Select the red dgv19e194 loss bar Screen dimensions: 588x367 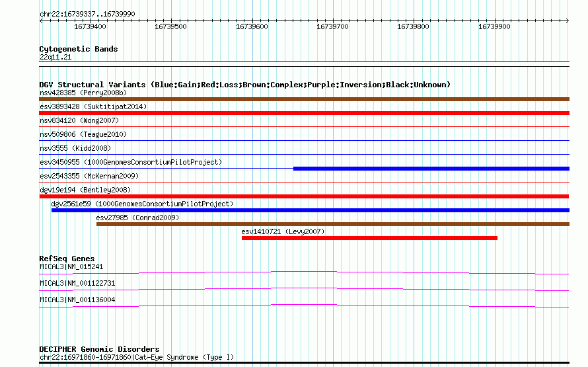click(x=304, y=196)
